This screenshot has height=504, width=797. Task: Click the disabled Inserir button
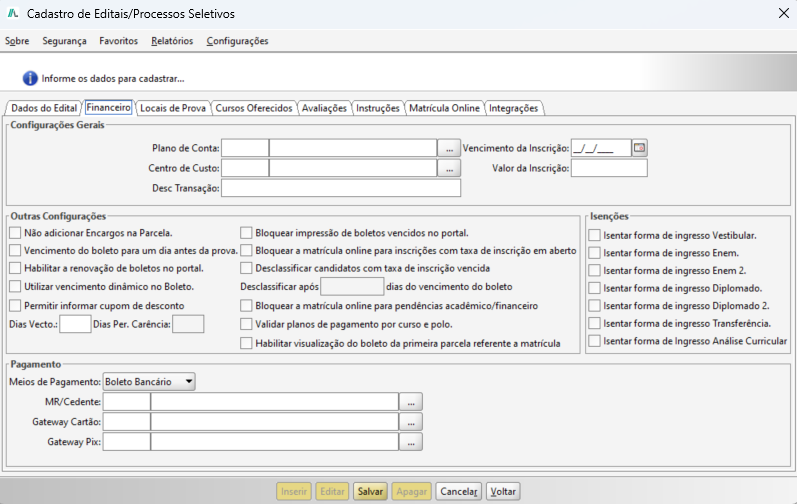(294, 491)
